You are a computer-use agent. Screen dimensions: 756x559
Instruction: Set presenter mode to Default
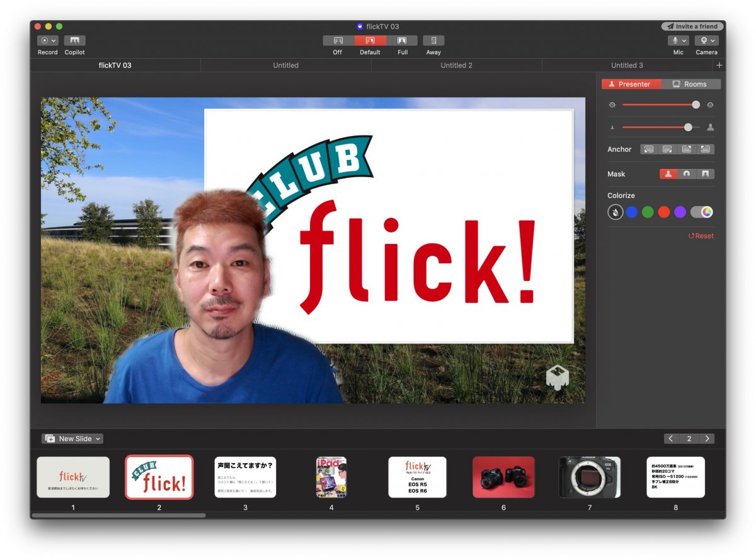[370, 40]
